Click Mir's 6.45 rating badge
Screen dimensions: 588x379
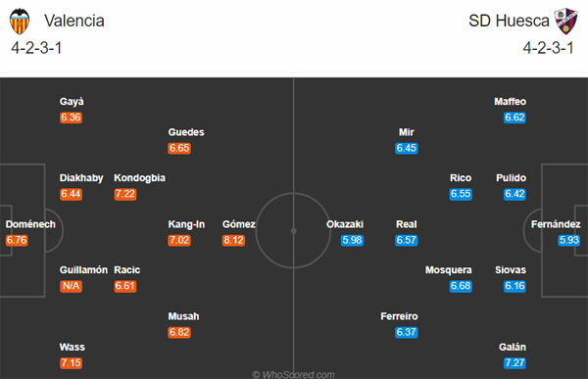(406, 148)
